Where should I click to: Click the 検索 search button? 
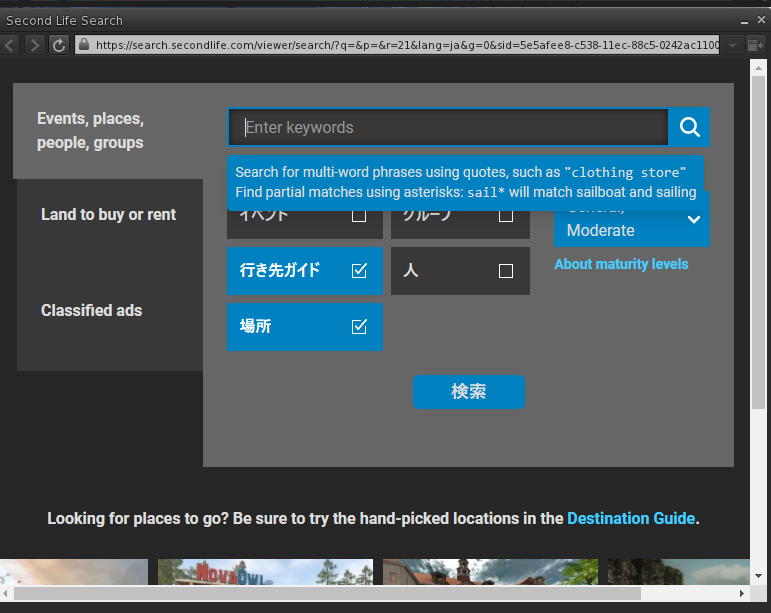469,392
